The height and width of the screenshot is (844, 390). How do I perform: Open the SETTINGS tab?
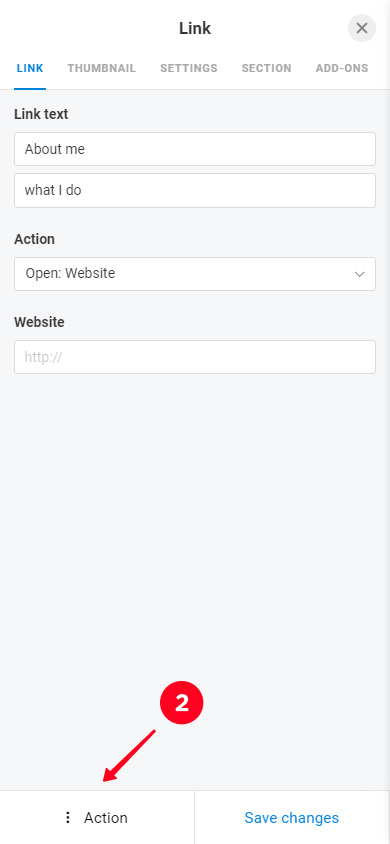(x=189, y=68)
